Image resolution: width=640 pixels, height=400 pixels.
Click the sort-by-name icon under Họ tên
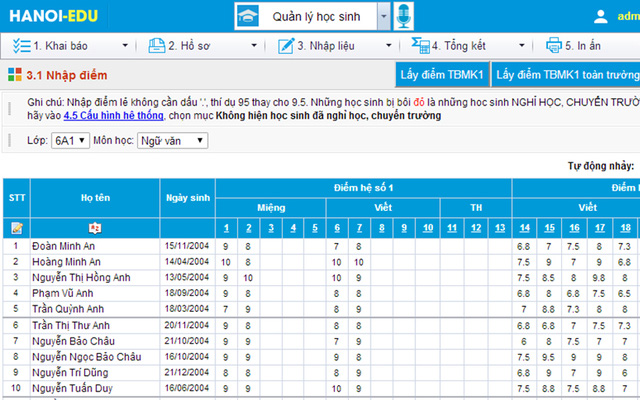[x=95, y=228]
